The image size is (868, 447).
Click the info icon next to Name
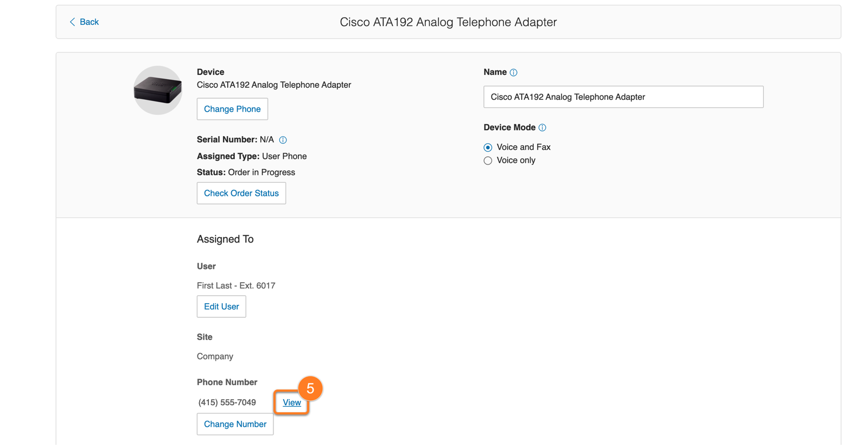point(513,73)
